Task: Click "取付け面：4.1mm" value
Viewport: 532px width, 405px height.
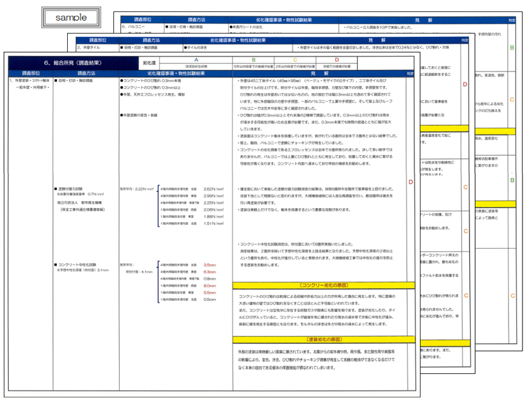Action: tap(139, 272)
